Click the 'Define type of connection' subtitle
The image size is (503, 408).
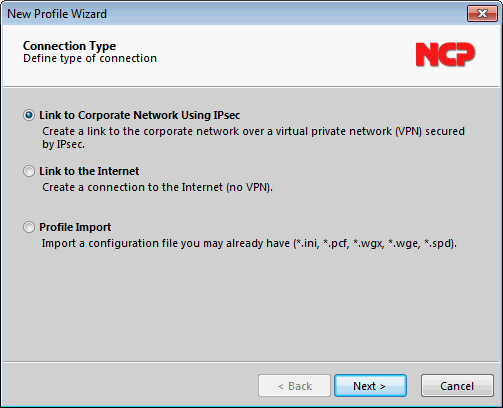pyautogui.click(x=90, y=58)
